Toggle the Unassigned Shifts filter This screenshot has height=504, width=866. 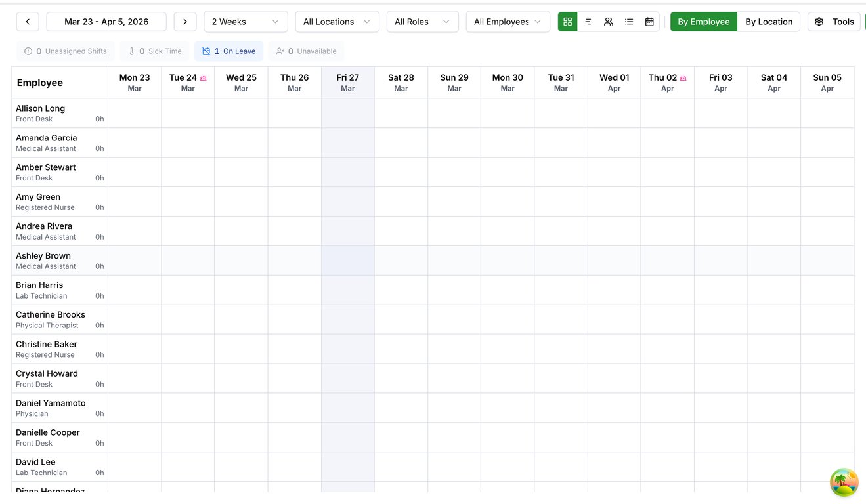point(66,51)
